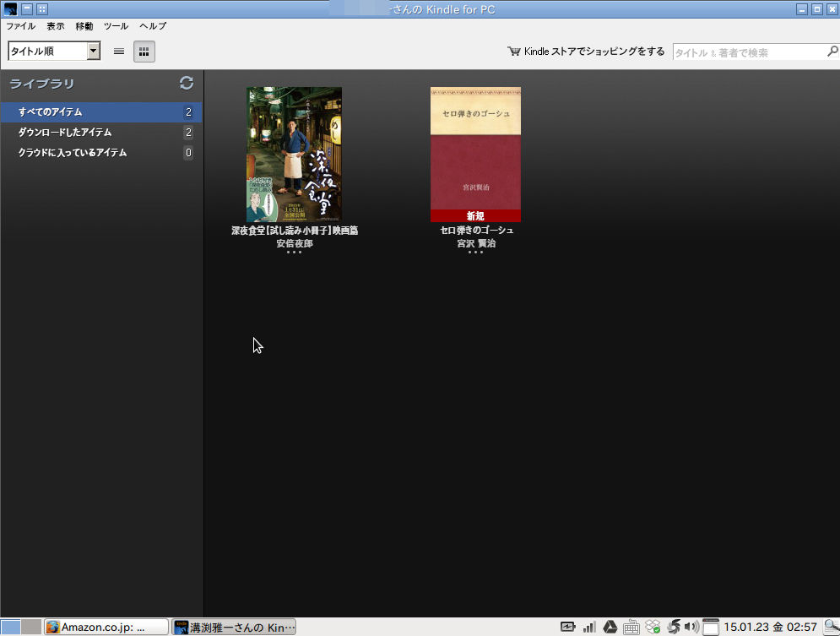This screenshot has width=840, height=636.
Task: Click author name 宮沢 賢治
Action: 476,243
